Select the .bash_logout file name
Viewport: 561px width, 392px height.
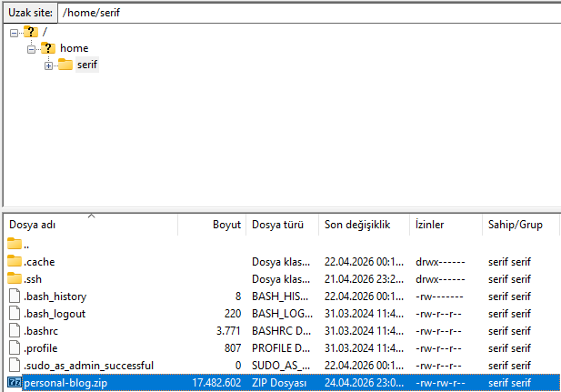[x=55, y=314]
